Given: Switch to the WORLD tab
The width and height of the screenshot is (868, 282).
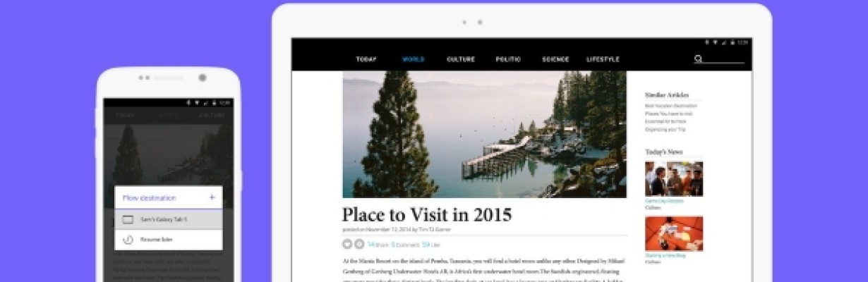Looking at the screenshot, I should [413, 59].
